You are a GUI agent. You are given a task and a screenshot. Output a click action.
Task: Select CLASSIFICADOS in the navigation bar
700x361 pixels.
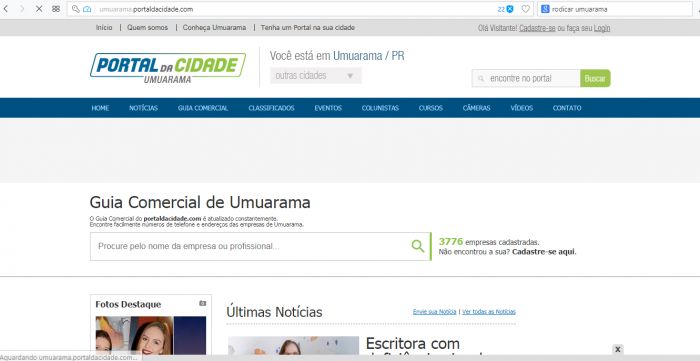(x=271, y=108)
